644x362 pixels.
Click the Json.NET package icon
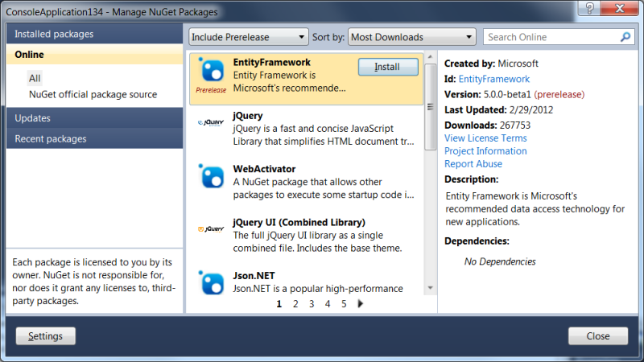point(211,283)
